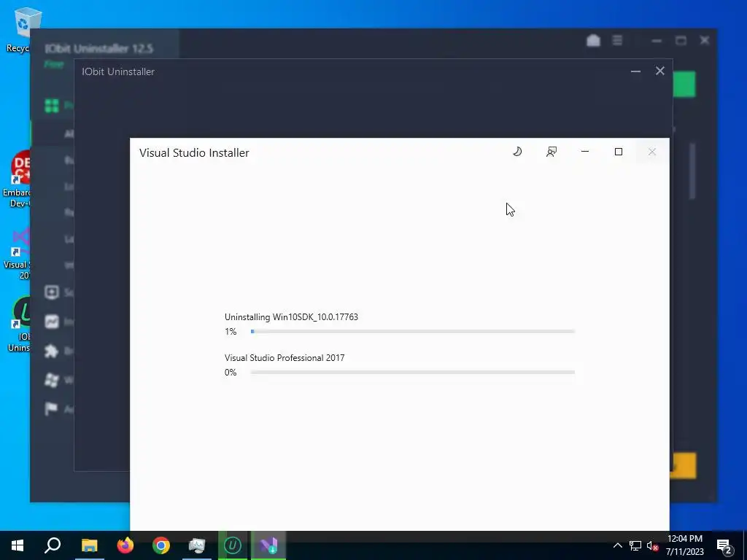Click the Visual Studio Professional 2017 progress bar
The image size is (747, 560).
pyautogui.click(x=413, y=373)
